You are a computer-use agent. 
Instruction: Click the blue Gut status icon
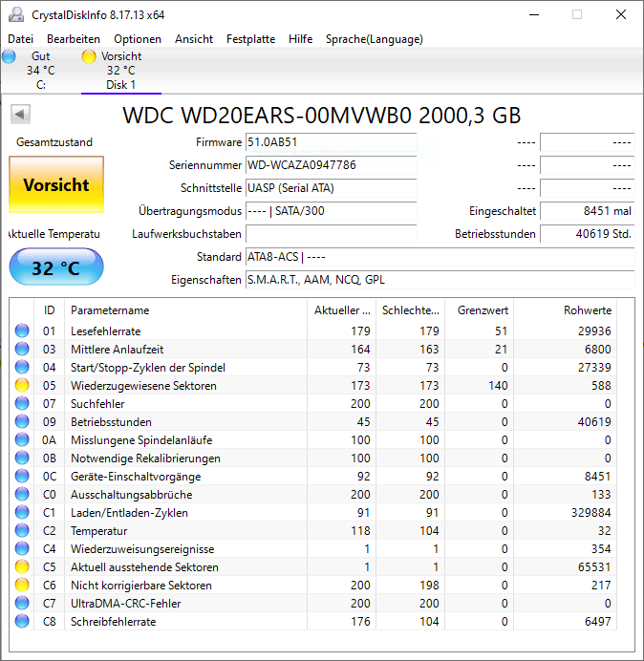(9, 56)
